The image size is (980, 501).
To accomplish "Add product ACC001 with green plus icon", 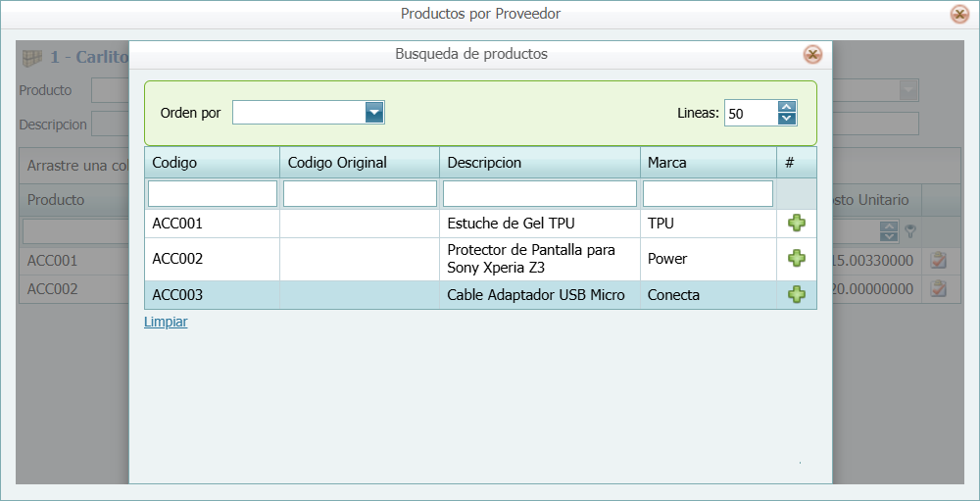I will click(x=797, y=224).
